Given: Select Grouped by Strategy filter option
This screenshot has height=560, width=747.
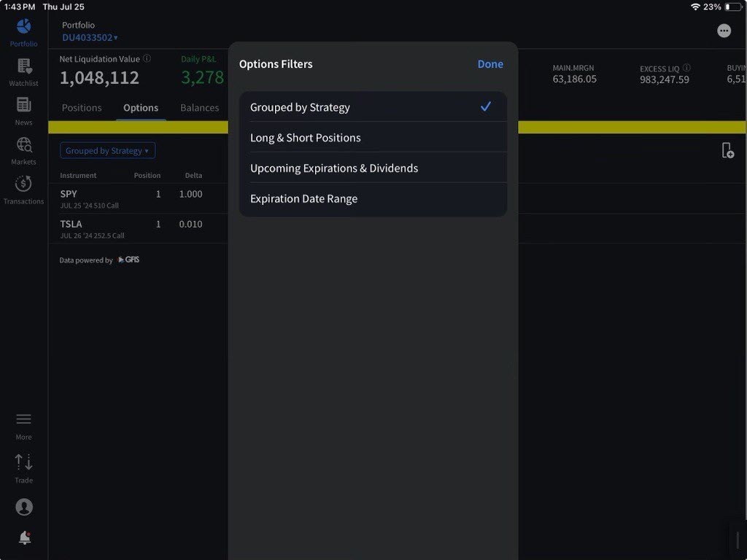Looking at the screenshot, I should point(373,106).
